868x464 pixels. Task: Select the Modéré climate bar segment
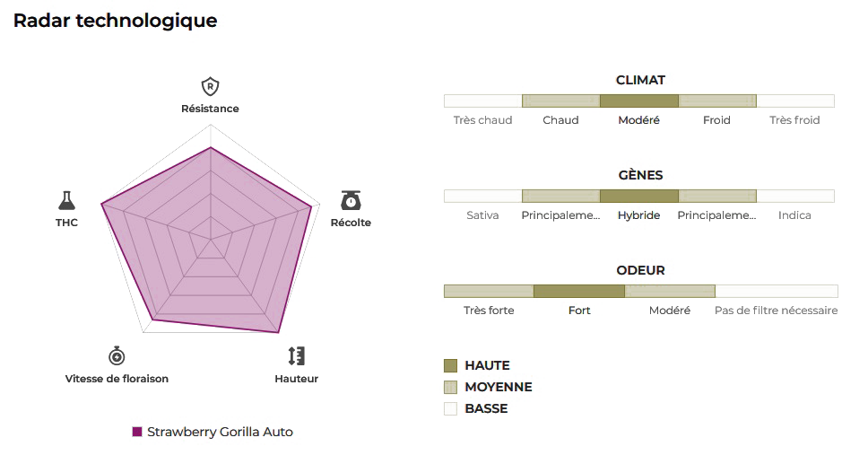(638, 101)
